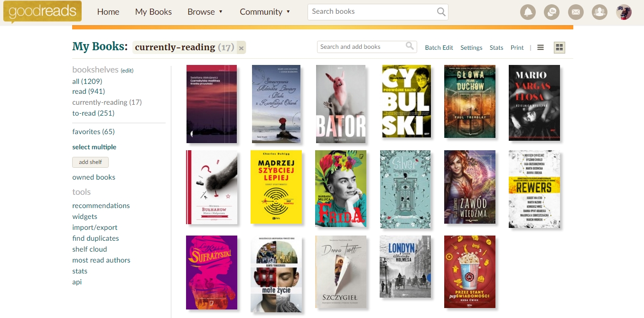Viewport: 644px width, 318px height.
Task: Open the Rewers book cover
Action: (x=534, y=189)
